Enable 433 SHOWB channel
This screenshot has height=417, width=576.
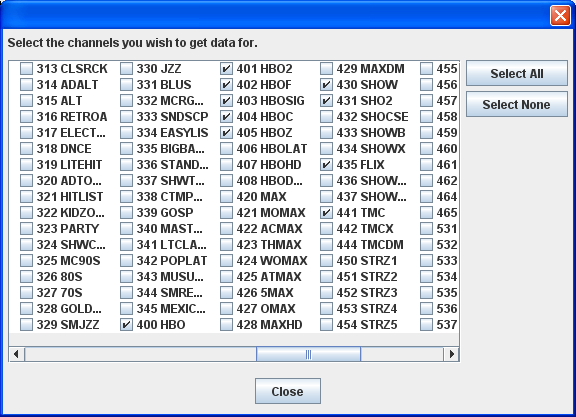tap(326, 133)
